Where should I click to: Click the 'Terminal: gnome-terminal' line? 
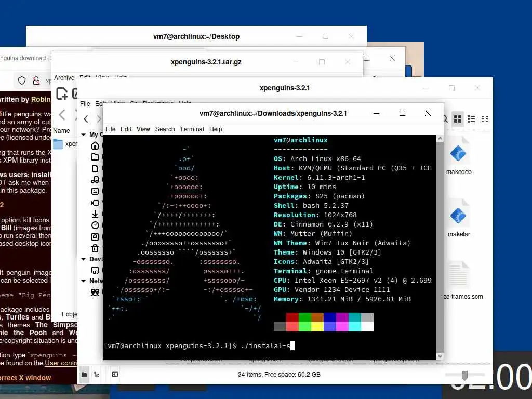click(x=323, y=271)
